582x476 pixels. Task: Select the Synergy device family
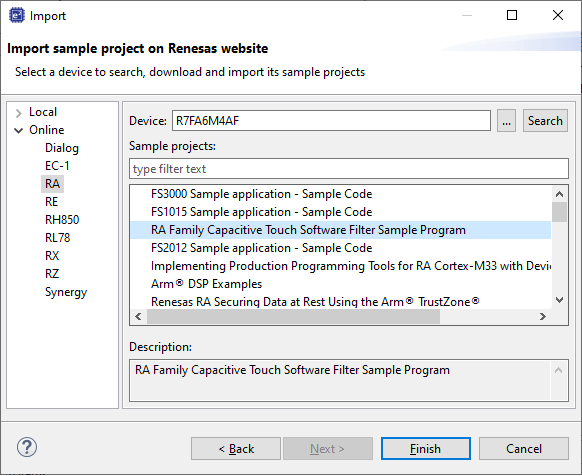click(66, 292)
